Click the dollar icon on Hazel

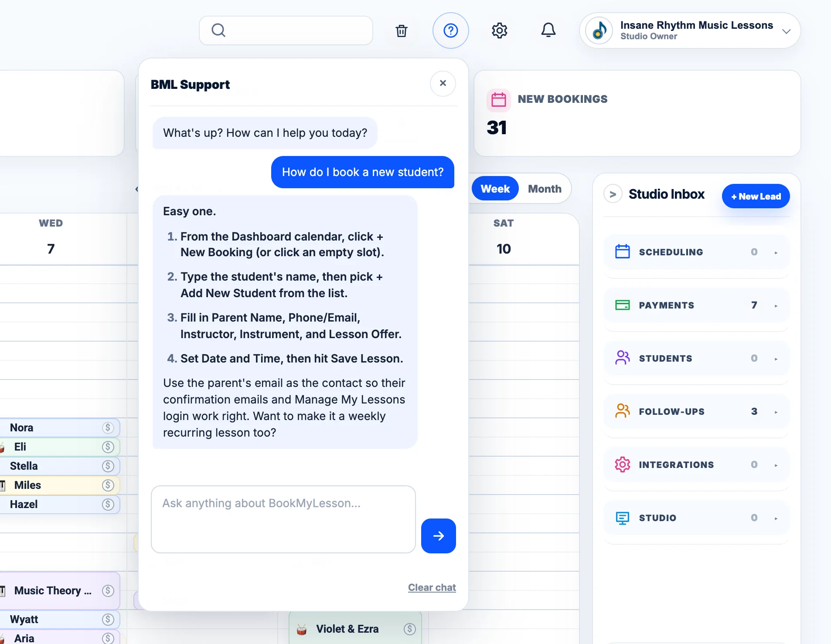point(108,505)
